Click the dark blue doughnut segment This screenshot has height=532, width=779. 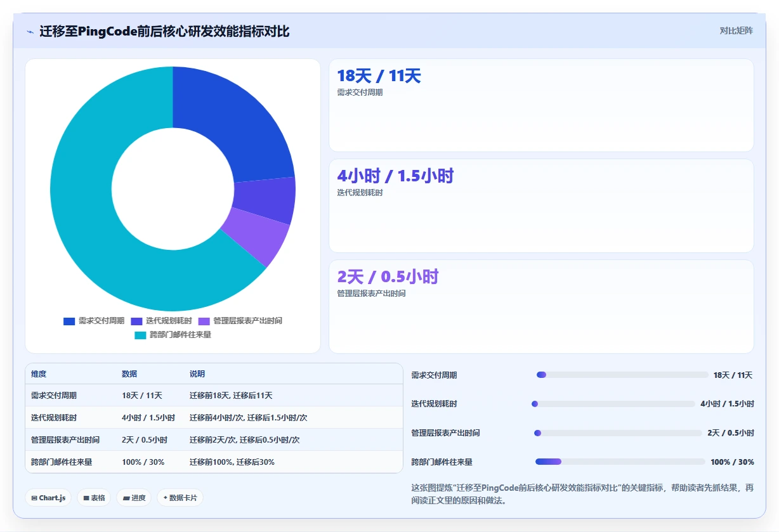[240, 128]
